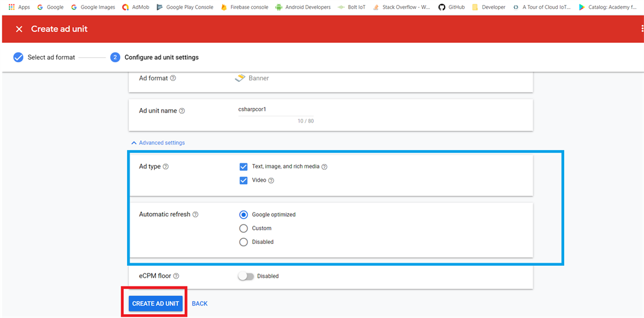Select Custom automatic refresh option
Screen dimensions: 644x318
(243, 228)
